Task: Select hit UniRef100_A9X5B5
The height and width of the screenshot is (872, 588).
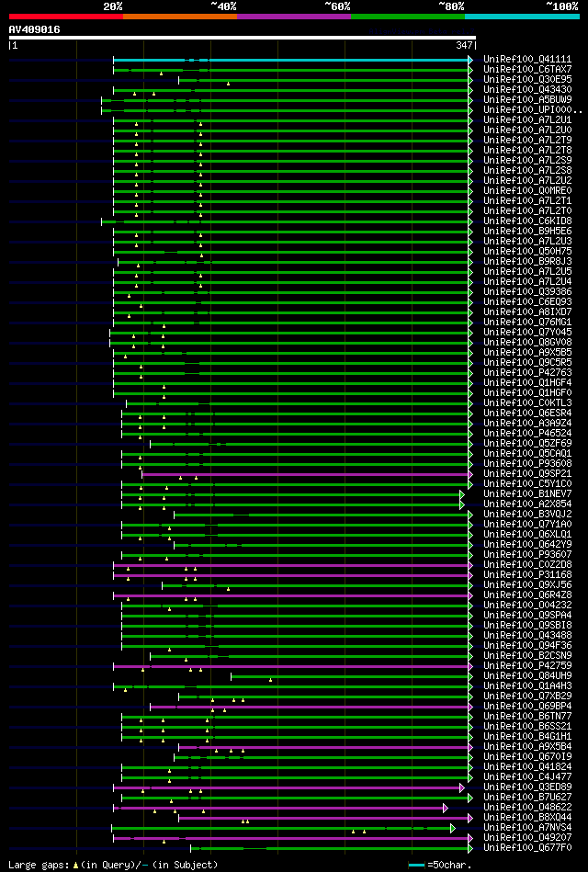Action: pyautogui.click(x=527, y=353)
